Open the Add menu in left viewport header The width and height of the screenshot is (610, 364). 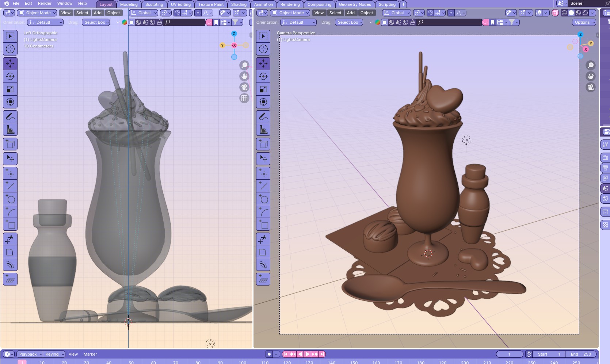coord(98,13)
